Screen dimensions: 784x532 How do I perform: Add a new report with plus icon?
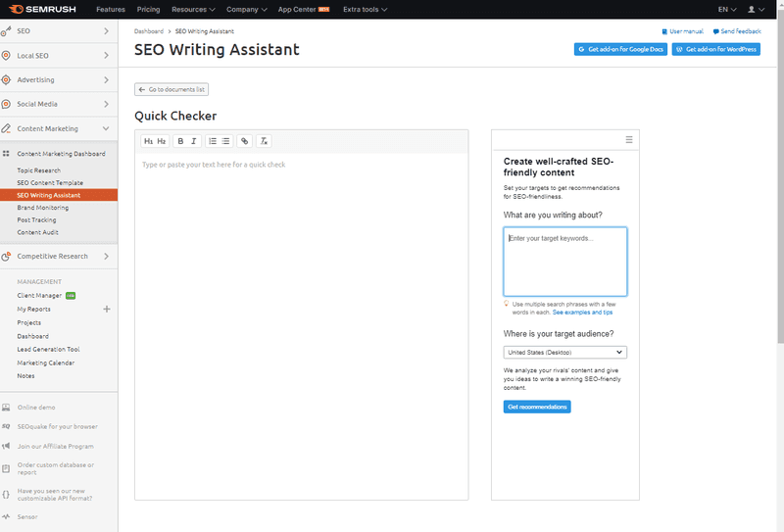(x=107, y=309)
